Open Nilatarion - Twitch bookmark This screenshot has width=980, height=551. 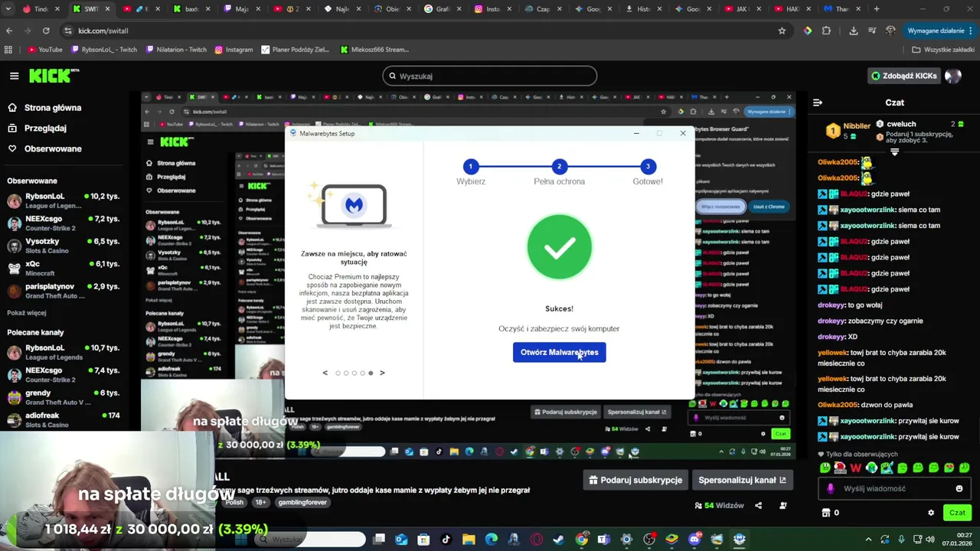(175, 50)
